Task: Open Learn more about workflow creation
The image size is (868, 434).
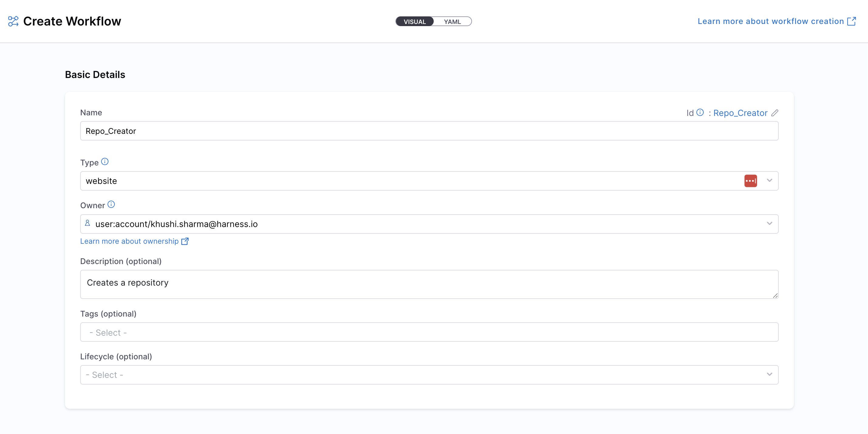Action: click(x=770, y=21)
